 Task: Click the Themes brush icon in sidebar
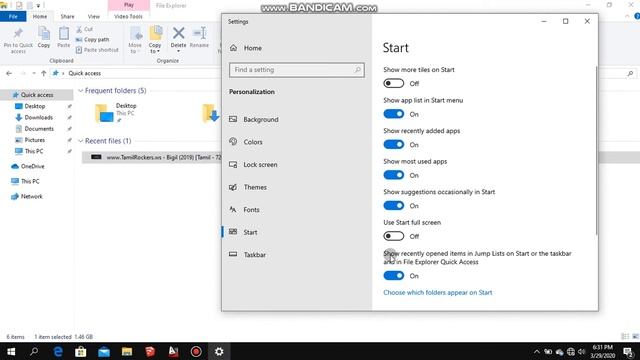(x=233, y=187)
